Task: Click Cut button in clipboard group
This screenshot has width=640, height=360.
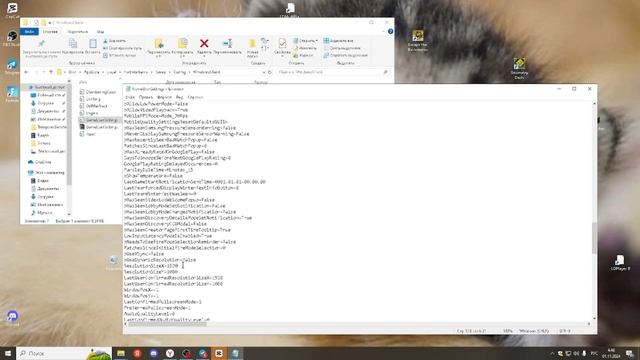Action: (x=114, y=41)
